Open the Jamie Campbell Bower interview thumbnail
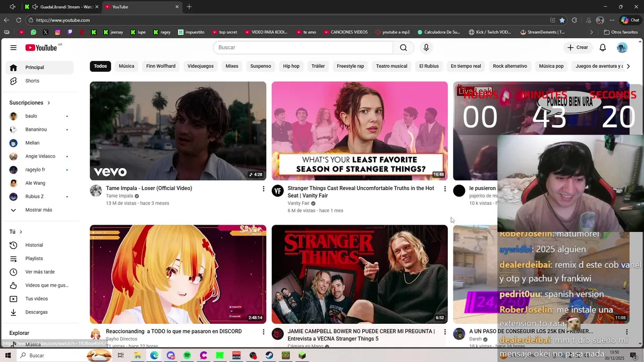Image resolution: width=644 pixels, height=362 pixels. tap(360, 274)
